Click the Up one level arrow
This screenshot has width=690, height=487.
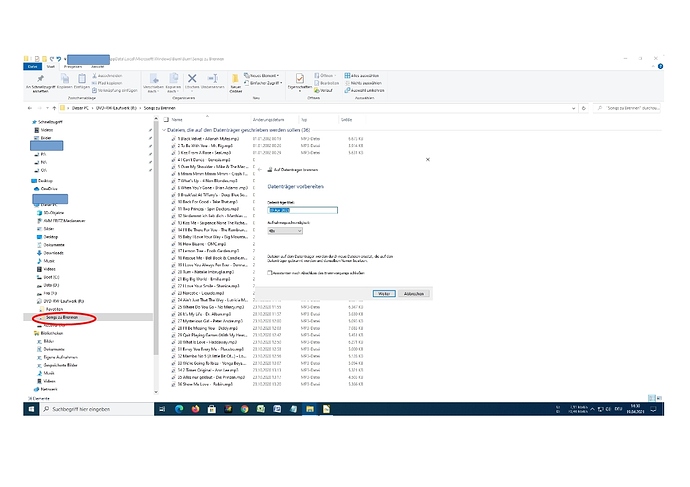[54, 108]
